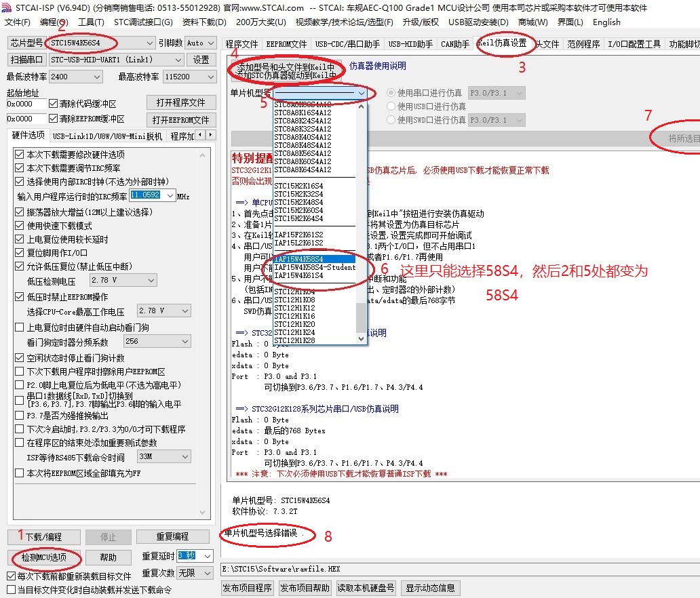
Task: Toggle 复位脚用作I/O口 checkbox
Action: [x=19, y=253]
